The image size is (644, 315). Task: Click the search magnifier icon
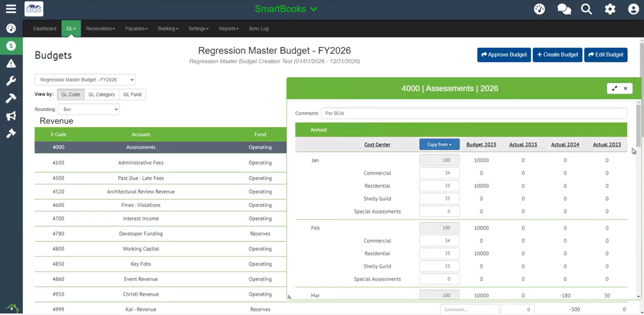coord(587,9)
